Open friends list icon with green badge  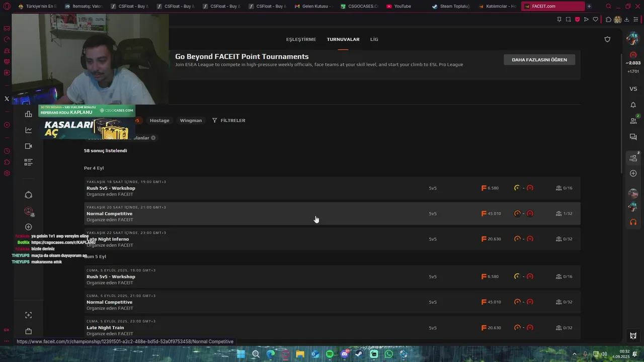point(633,121)
